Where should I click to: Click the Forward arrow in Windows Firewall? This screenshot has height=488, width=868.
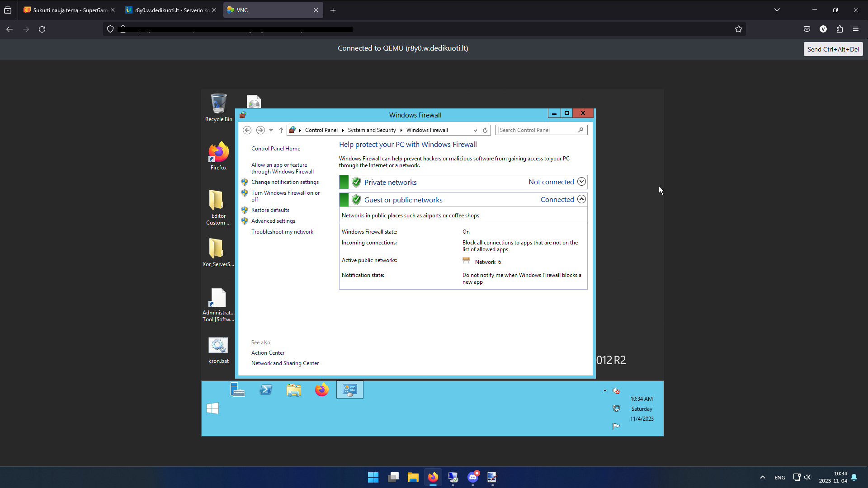coord(260,130)
